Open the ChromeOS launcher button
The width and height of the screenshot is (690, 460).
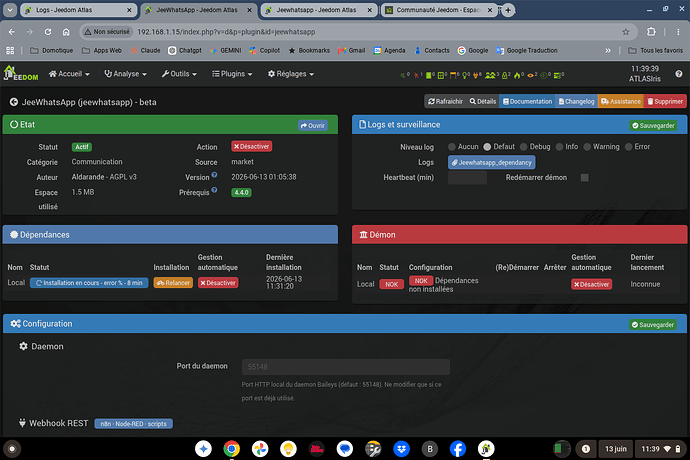(12, 449)
